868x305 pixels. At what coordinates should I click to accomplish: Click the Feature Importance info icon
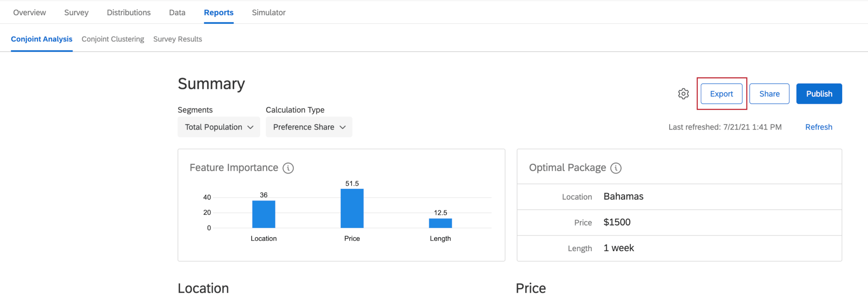pyautogui.click(x=288, y=168)
